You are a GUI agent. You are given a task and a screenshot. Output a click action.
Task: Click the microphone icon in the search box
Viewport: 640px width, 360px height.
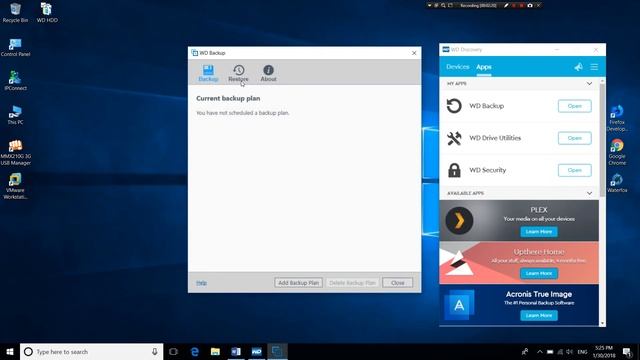point(155,351)
